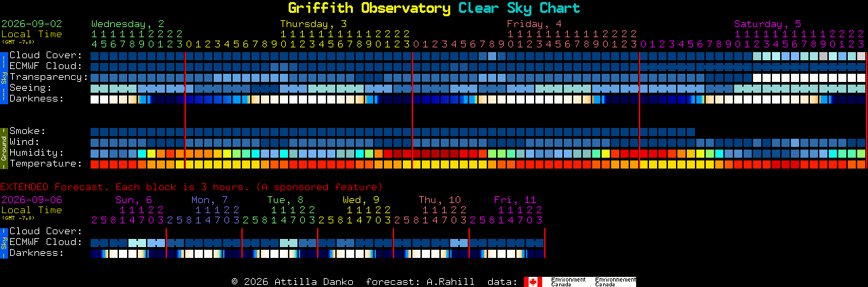The height and width of the screenshot is (287, 868).
Task: Select the Seeing row label
Action: (x=30, y=87)
